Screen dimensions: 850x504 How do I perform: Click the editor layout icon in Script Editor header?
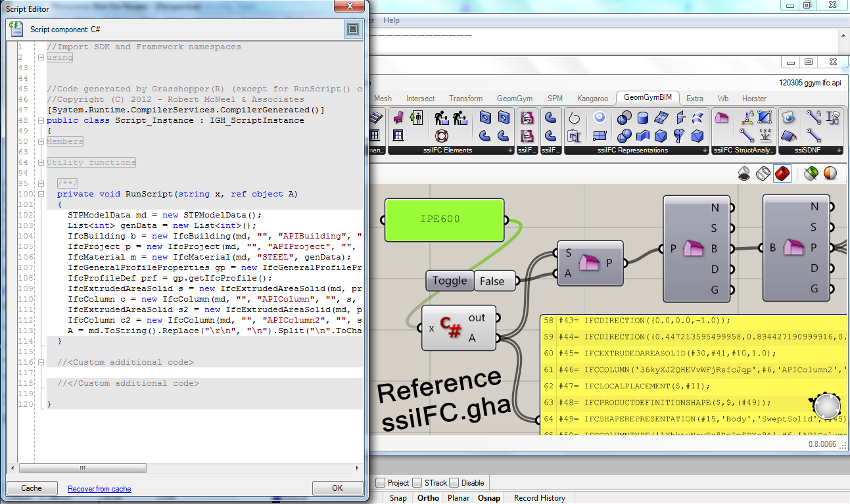pos(353,30)
